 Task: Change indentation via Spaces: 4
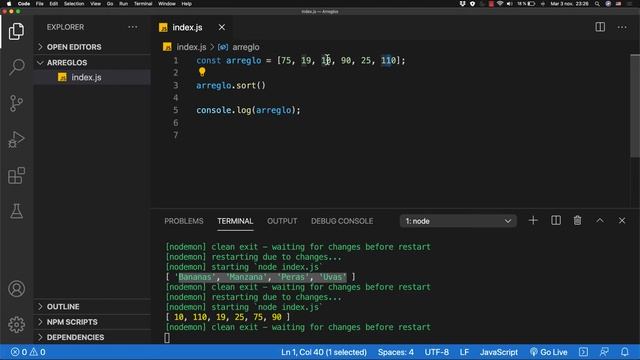[x=396, y=352]
